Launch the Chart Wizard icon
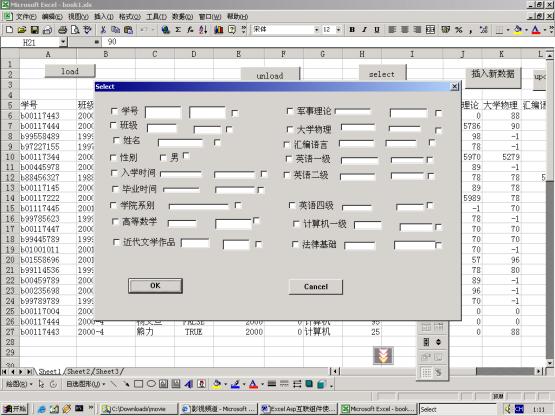 click(219, 30)
